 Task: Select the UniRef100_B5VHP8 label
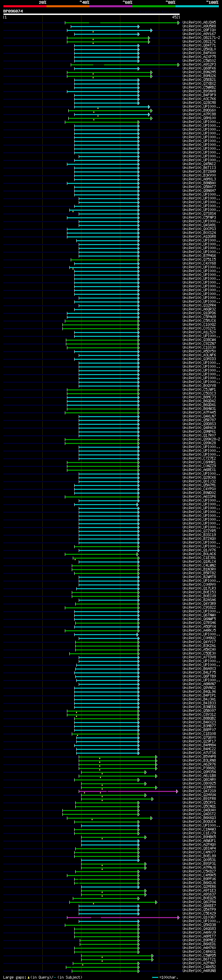coord(199,757)
